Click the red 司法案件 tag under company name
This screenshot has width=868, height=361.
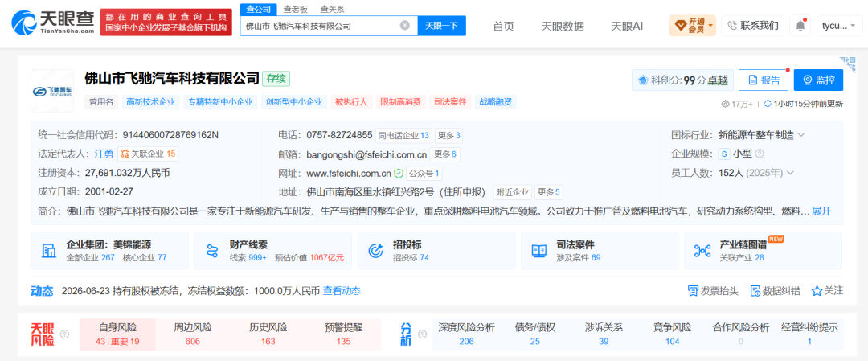[449, 102]
